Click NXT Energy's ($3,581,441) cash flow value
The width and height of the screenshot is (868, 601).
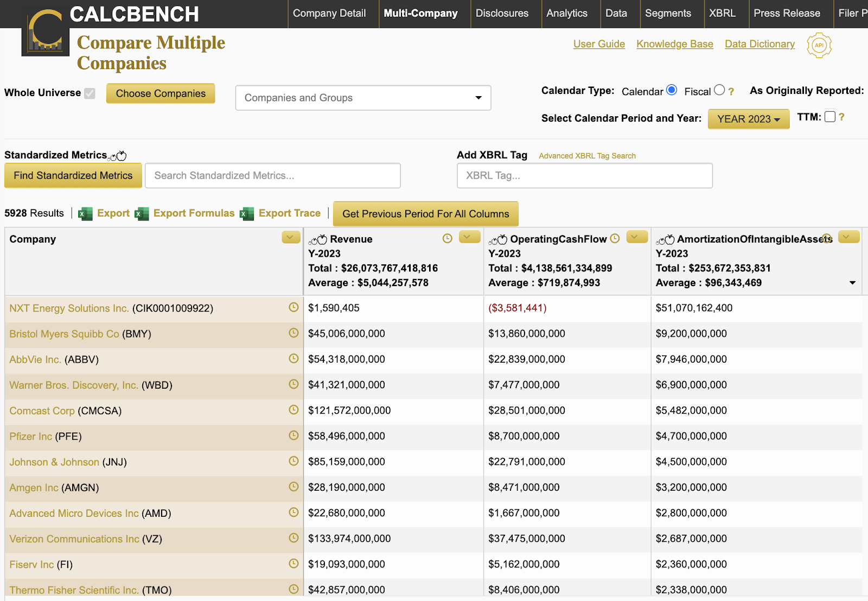(518, 308)
